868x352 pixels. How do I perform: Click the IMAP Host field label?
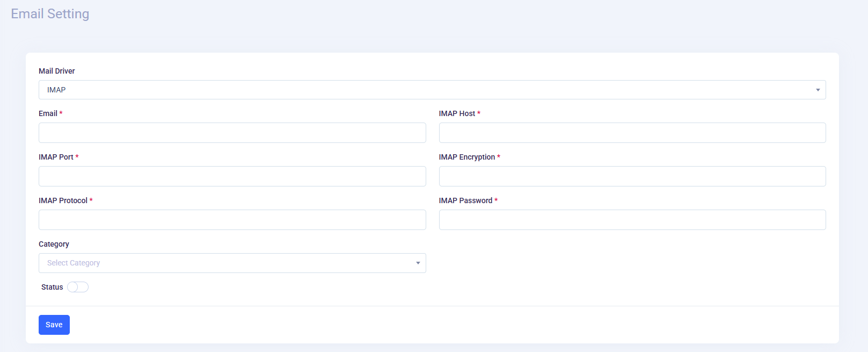[x=457, y=113]
